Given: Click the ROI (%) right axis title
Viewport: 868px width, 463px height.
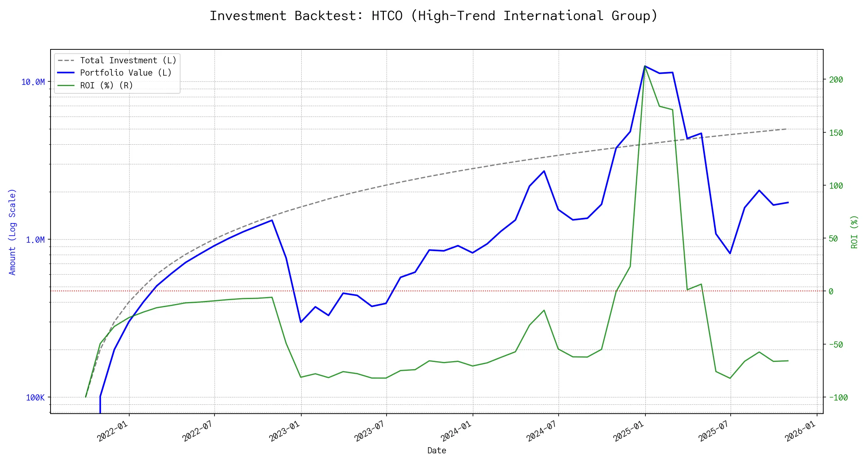Looking at the screenshot, I should click(x=854, y=232).
